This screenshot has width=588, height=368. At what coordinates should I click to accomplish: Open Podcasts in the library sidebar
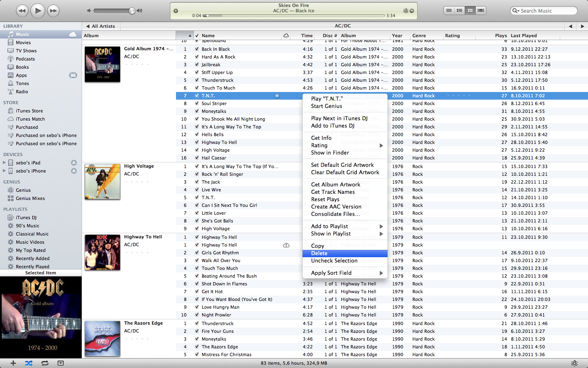tap(25, 59)
